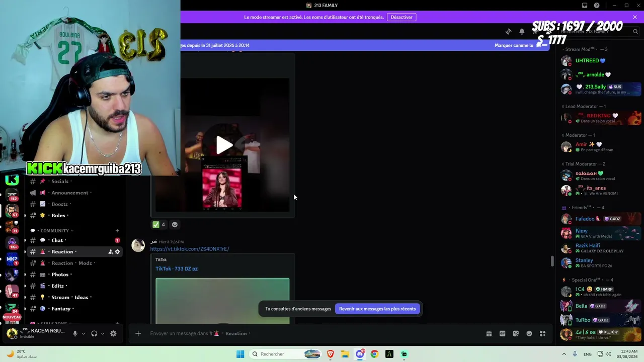Screen dimensions: 644x362
Task: Open the GIF picker in the message bar
Action: [x=502, y=333]
